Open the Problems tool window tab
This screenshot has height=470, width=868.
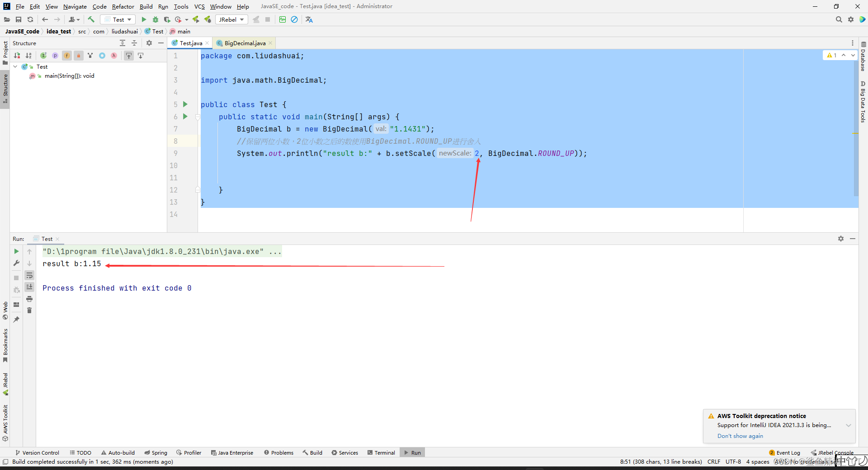click(x=279, y=452)
